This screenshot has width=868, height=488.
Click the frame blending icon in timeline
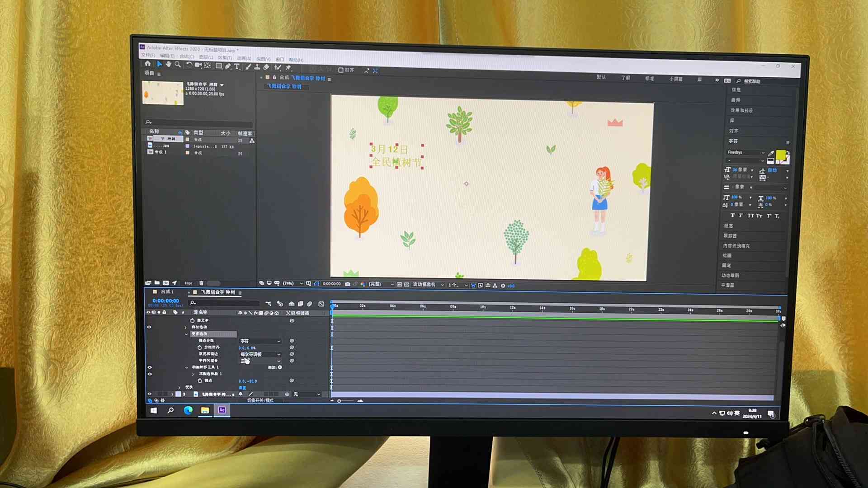[x=301, y=304]
